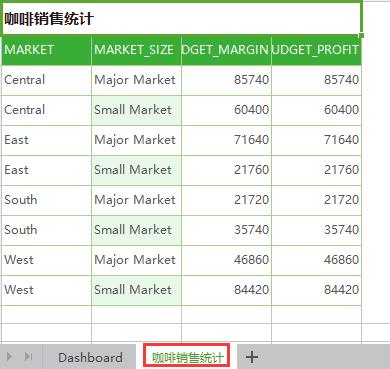Select East cell in Small Market row
Screen dimensions: 390x369
pos(47,170)
